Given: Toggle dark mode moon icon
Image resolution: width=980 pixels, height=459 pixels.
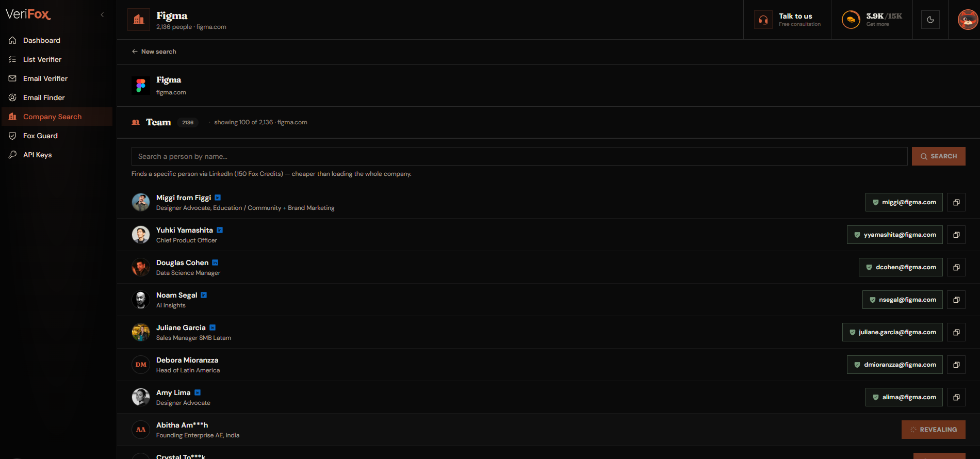Looking at the screenshot, I should tap(930, 20).
